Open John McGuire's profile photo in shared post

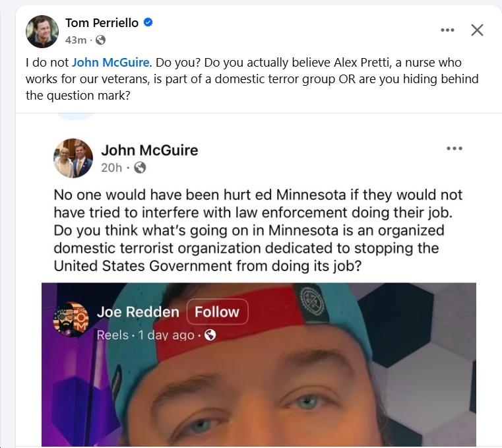73,158
